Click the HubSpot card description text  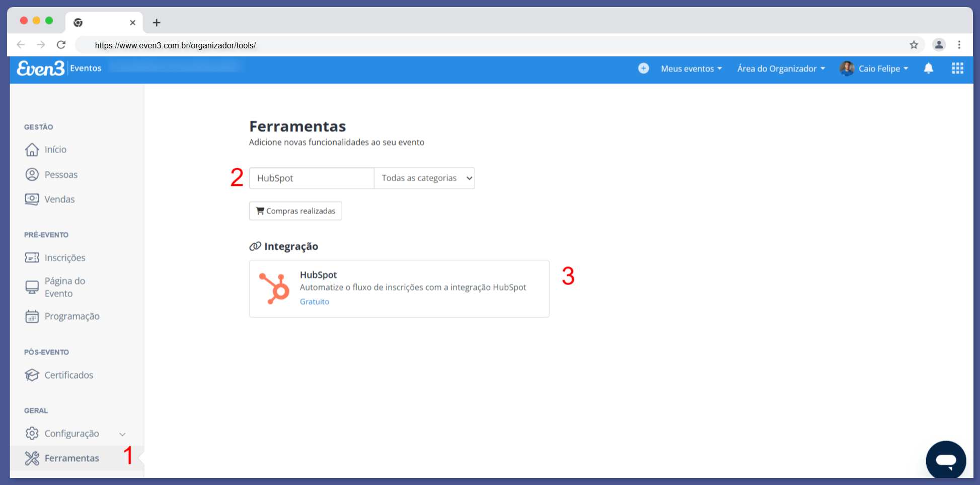[413, 288]
